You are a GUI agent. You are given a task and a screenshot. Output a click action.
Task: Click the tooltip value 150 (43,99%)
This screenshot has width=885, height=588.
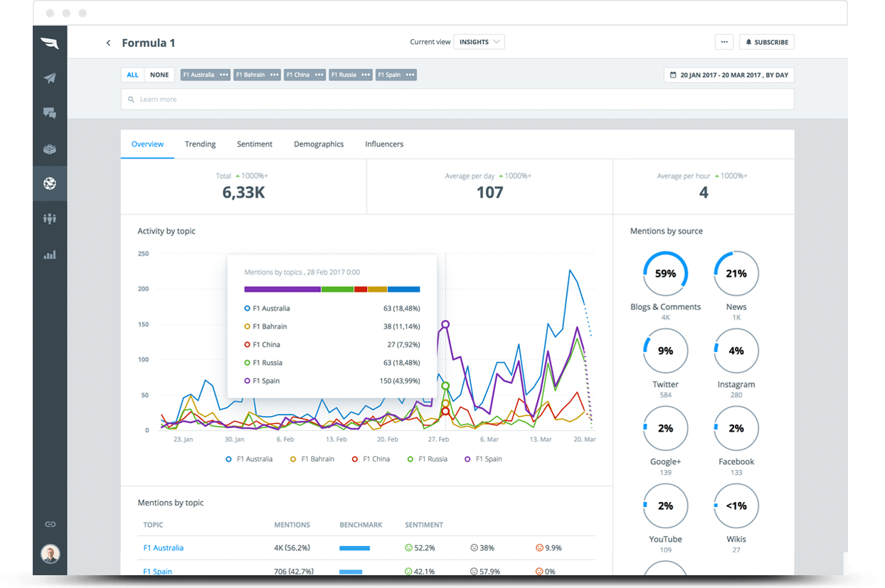pos(400,381)
